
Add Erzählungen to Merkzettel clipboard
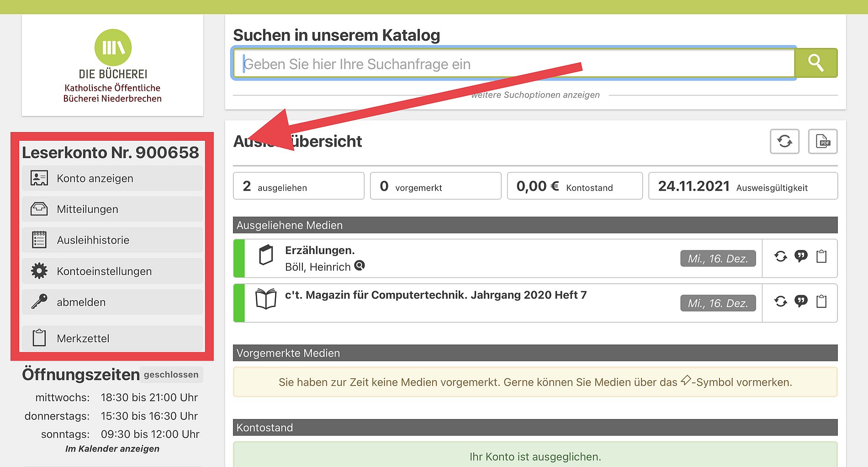click(821, 257)
